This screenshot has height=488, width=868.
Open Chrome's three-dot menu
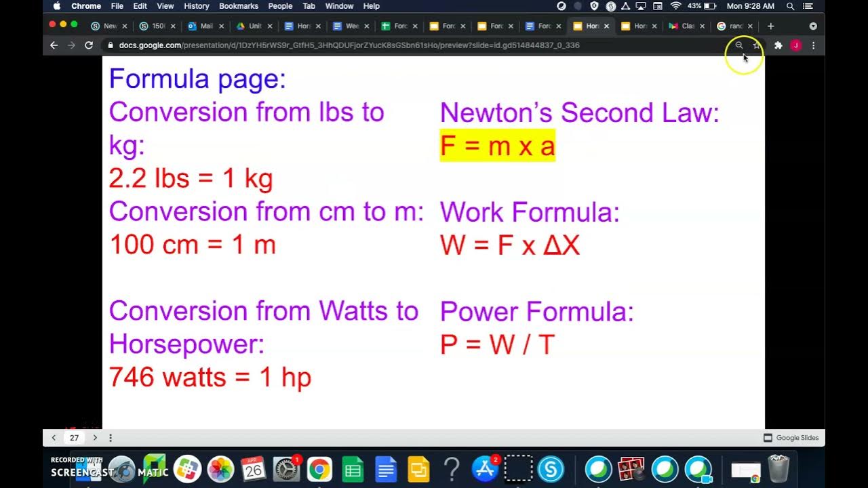click(x=813, y=45)
